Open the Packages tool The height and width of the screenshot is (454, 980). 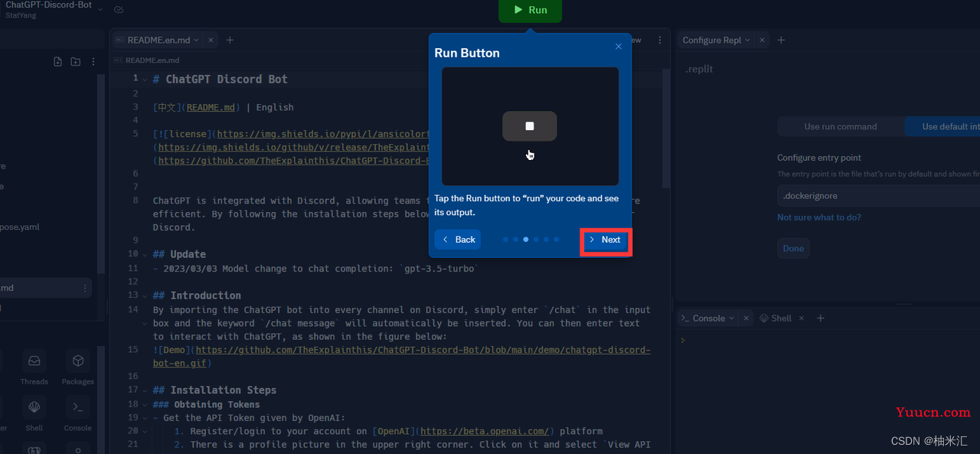click(x=77, y=367)
